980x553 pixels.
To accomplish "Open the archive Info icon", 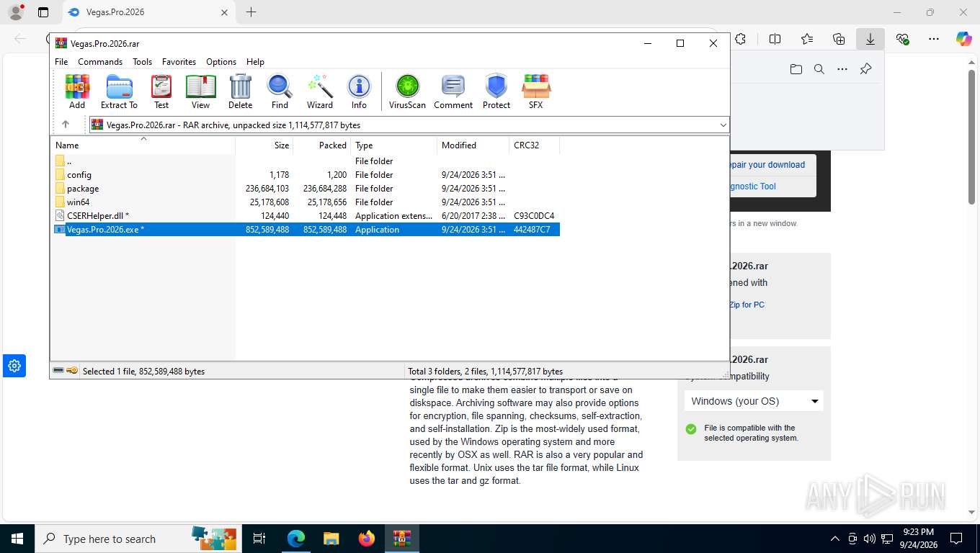I will pos(359,91).
